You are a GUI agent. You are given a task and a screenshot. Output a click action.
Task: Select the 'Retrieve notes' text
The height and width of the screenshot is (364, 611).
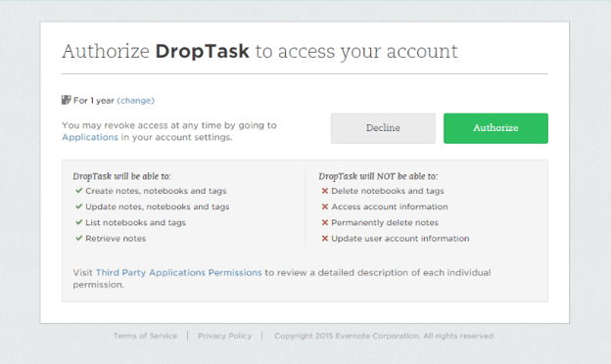pyautogui.click(x=116, y=238)
